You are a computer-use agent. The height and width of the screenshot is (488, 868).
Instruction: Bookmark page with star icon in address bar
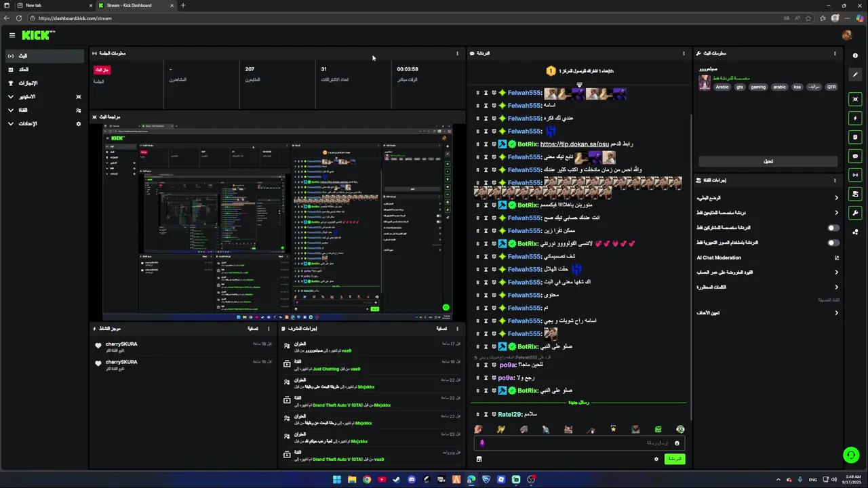[807, 18]
